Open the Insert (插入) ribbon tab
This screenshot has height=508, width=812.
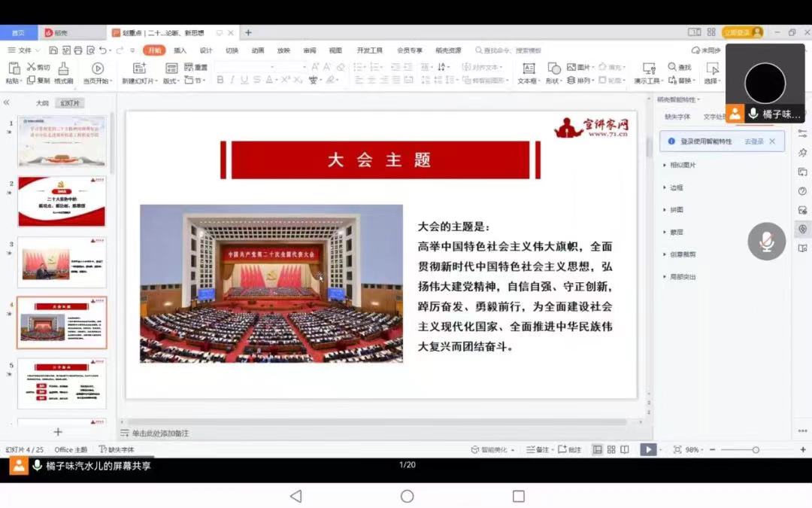(180, 50)
